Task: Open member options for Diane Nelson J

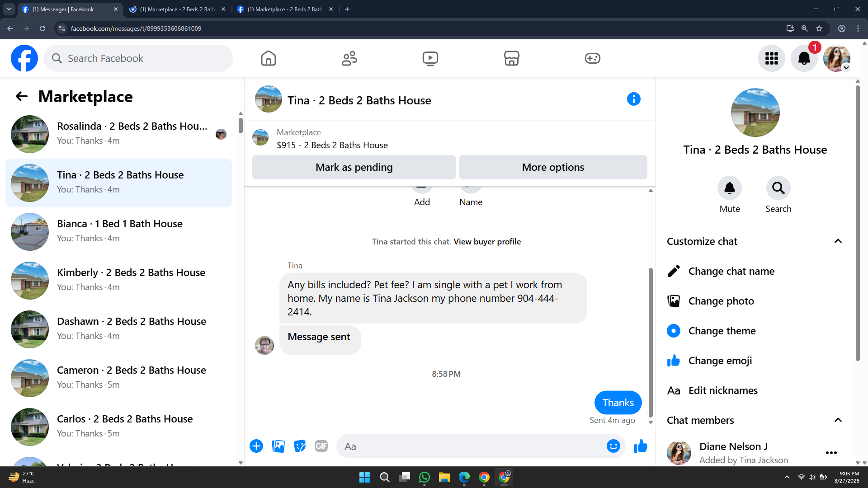Action: coord(831,453)
